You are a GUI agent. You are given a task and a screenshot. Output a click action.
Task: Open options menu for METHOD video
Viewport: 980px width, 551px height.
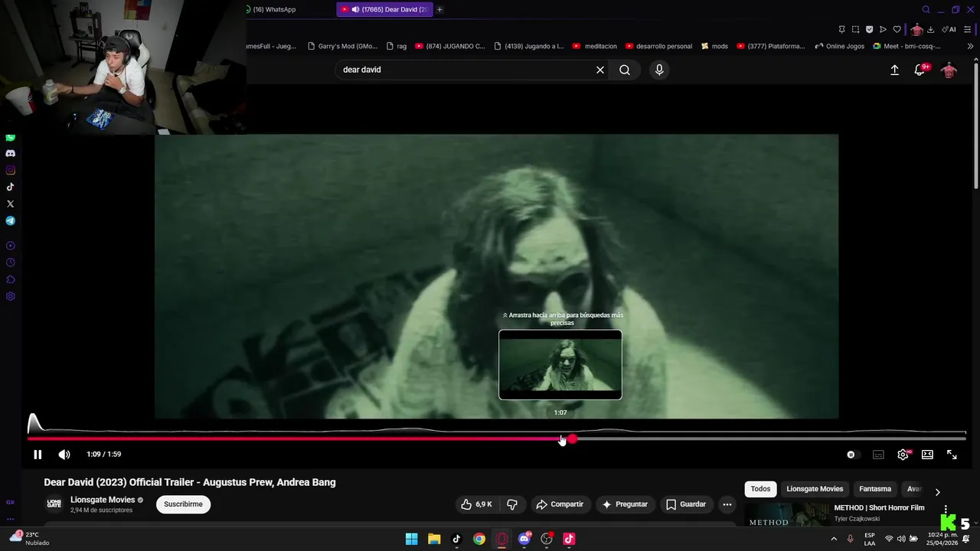946,510
